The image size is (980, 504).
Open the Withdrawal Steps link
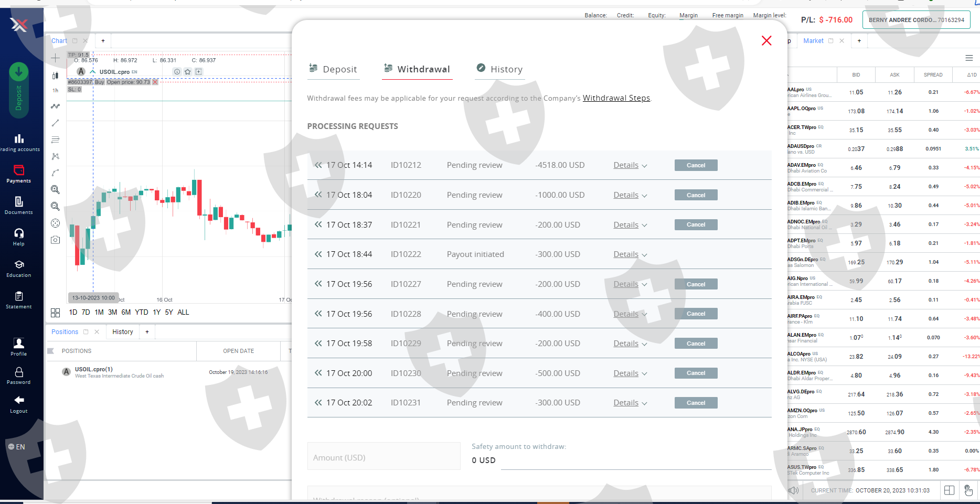[x=616, y=98]
